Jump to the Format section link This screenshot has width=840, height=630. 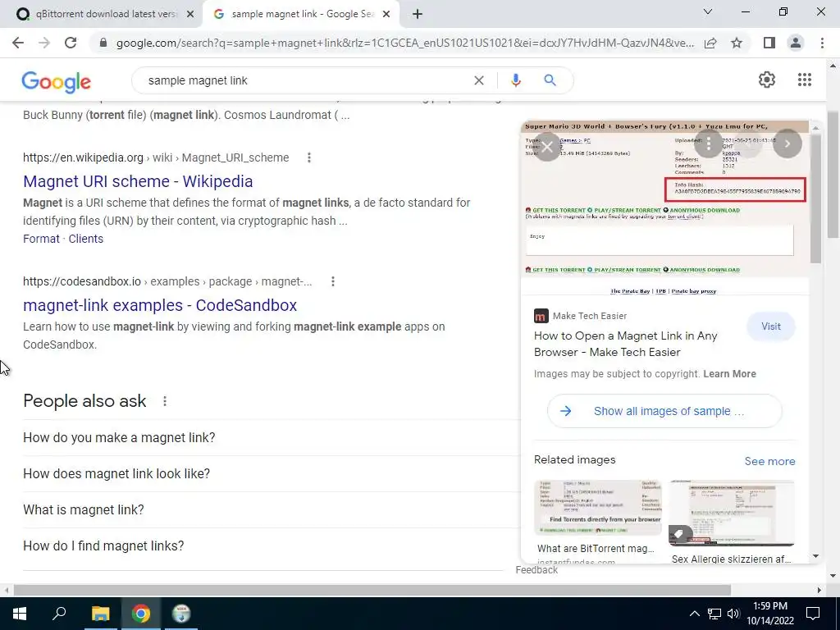(x=41, y=239)
